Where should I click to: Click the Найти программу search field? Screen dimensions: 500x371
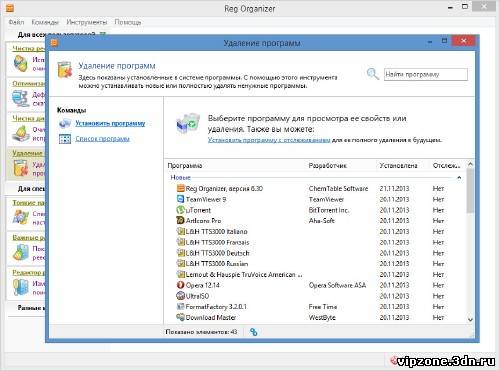click(x=426, y=74)
